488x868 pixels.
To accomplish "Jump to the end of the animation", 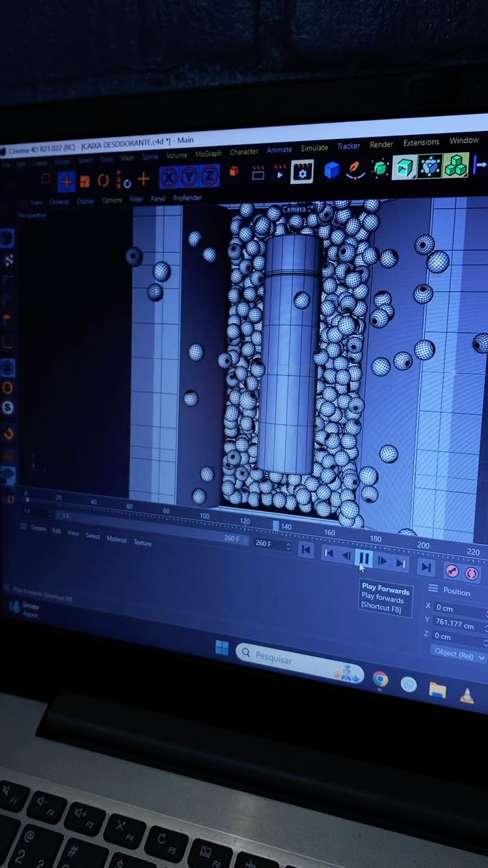I will tap(426, 568).
